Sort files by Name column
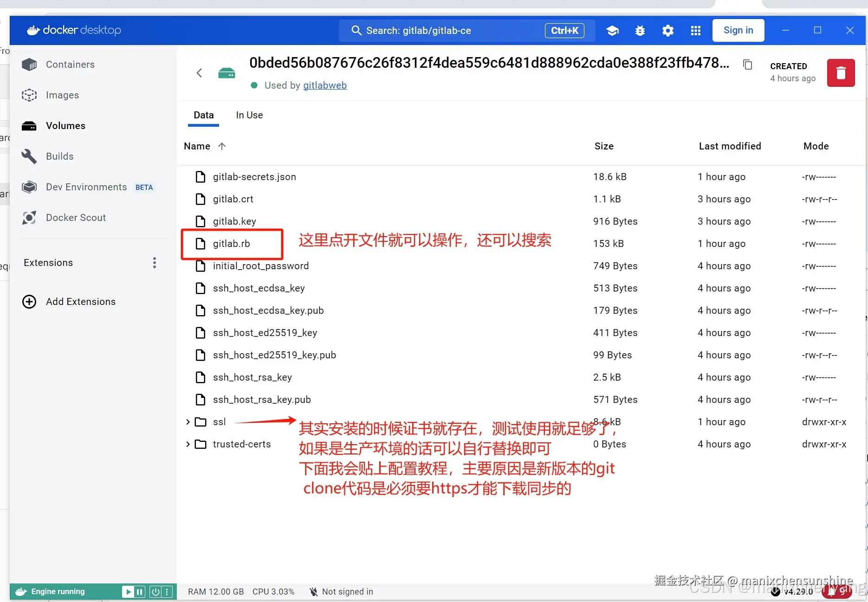Viewport: 868px width, 602px height. click(x=205, y=146)
